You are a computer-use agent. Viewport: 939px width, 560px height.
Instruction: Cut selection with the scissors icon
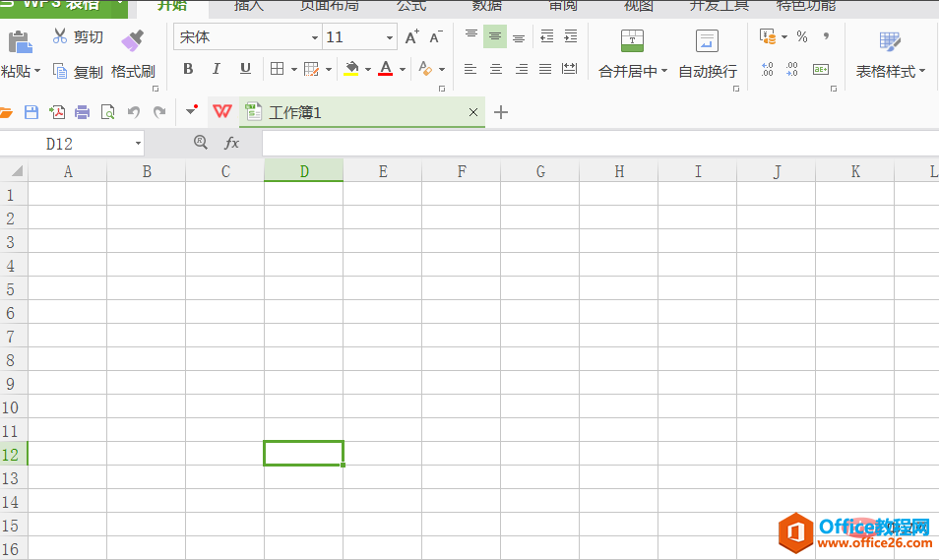click(x=59, y=36)
